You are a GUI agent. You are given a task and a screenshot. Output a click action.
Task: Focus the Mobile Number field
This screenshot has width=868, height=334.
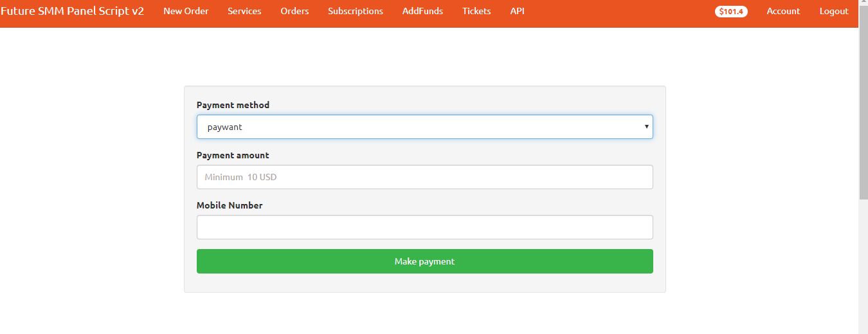click(x=424, y=227)
